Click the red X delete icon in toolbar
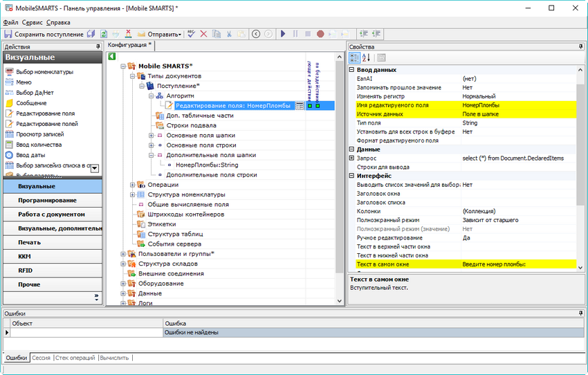Screen dimensions: 588x375 203,34
